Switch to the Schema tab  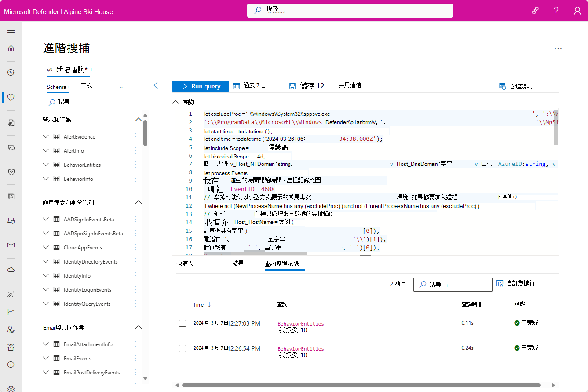point(56,87)
